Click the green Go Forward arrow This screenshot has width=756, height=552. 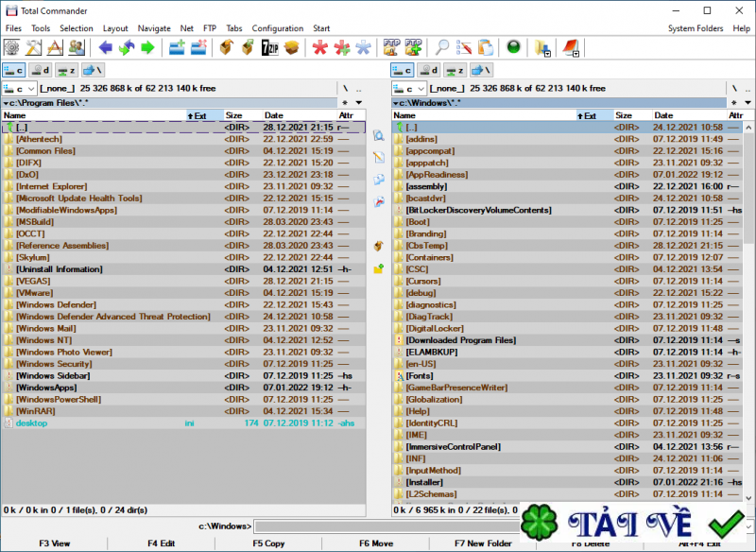click(x=147, y=47)
